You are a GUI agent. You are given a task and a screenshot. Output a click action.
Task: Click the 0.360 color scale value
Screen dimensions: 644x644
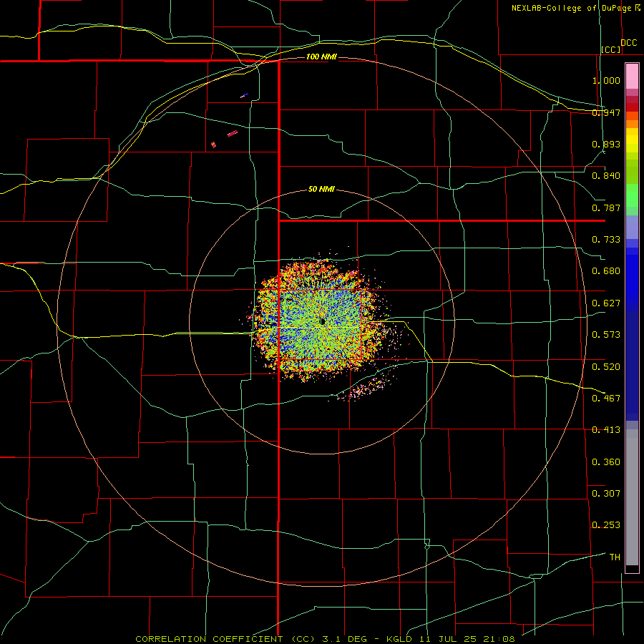[606, 462]
